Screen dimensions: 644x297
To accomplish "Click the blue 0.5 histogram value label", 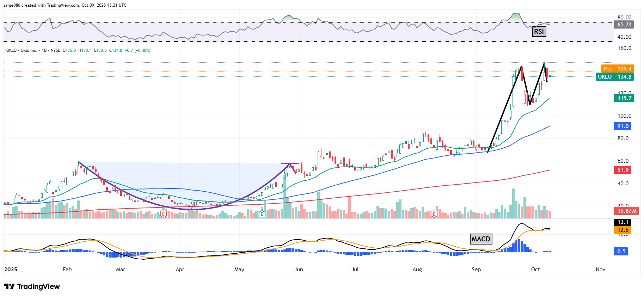I will (x=621, y=252).
